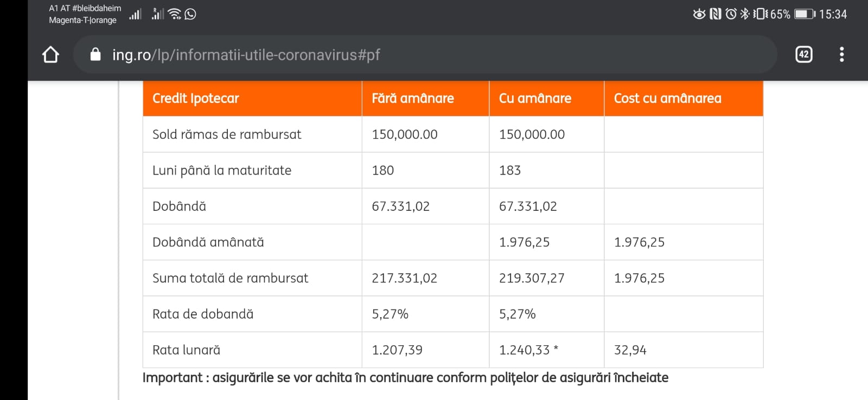868x400 pixels.
Task: Click the 'Credit Ipotecar' column header
Action: tap(196, 99)
